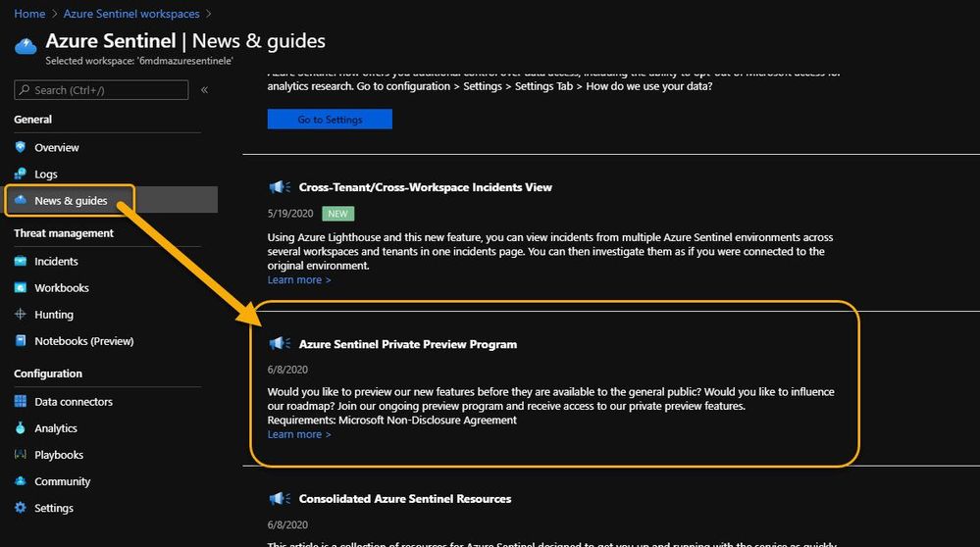Image resolution: width=980 pixels, height=547 pixels.
Task: Click the Community people icon
Action: pos(21,480)
